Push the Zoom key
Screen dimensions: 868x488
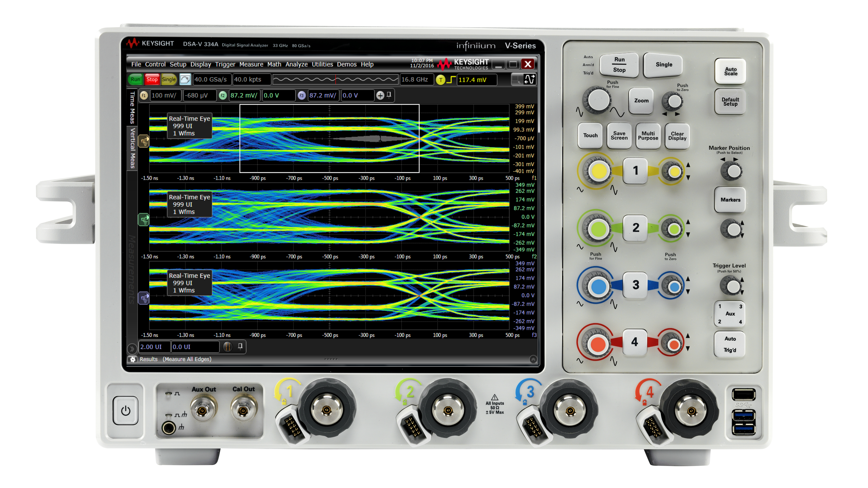641,101
